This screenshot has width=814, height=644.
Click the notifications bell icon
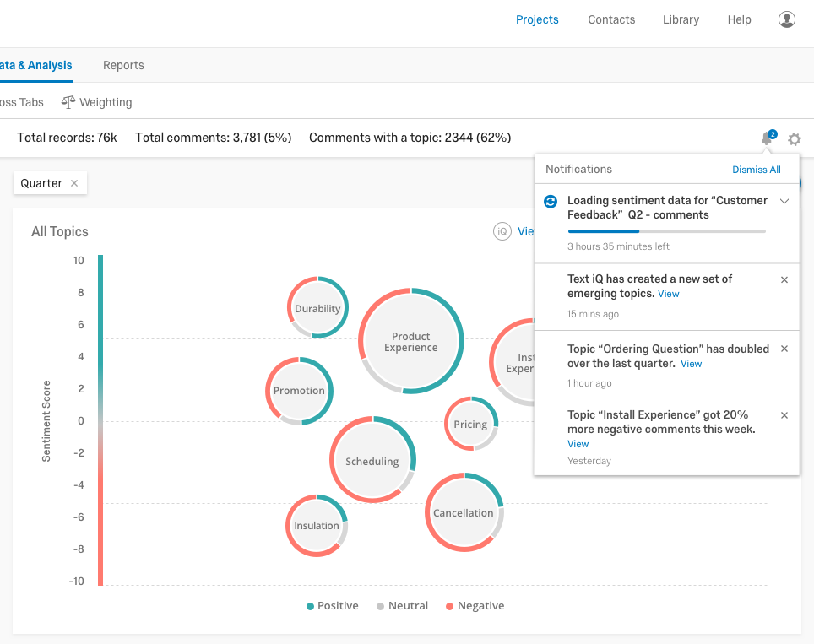[x=767, y=138]
